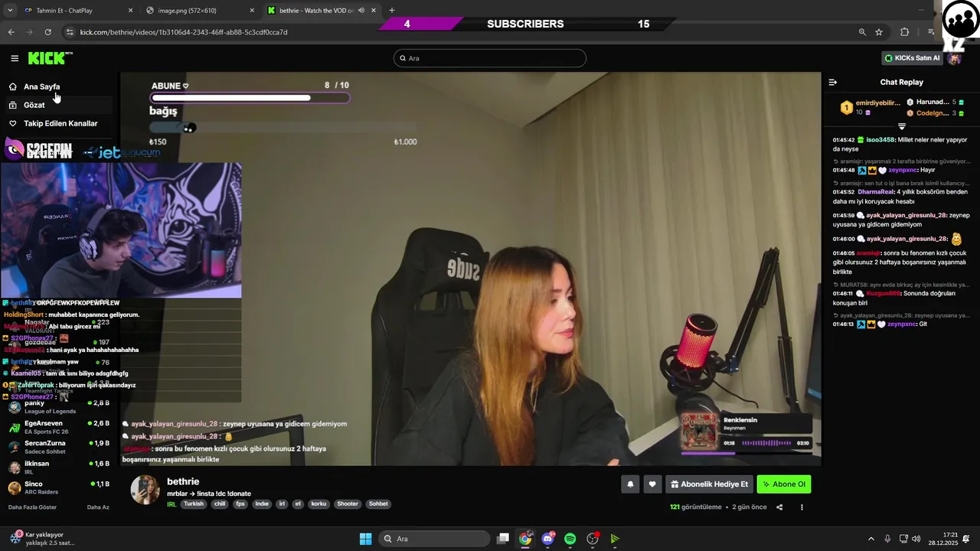Bookmark this page with star icon
This screenshot has width=980, height=551.
879,32
